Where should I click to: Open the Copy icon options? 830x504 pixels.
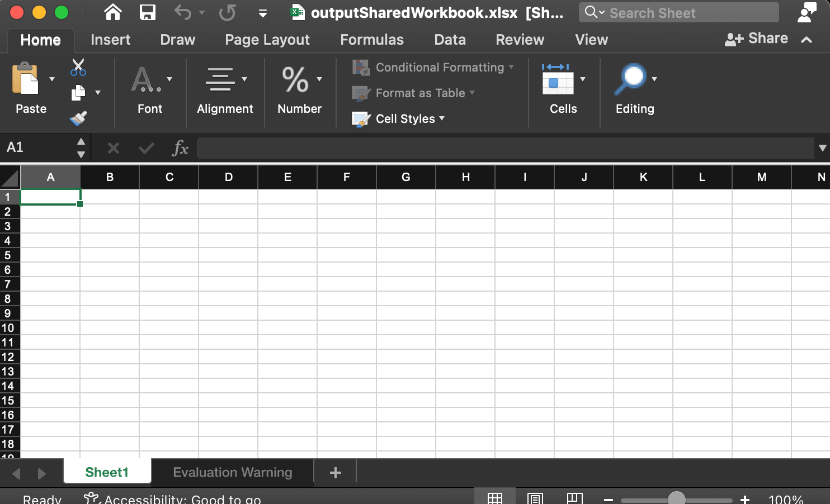(x=97, y=93)
